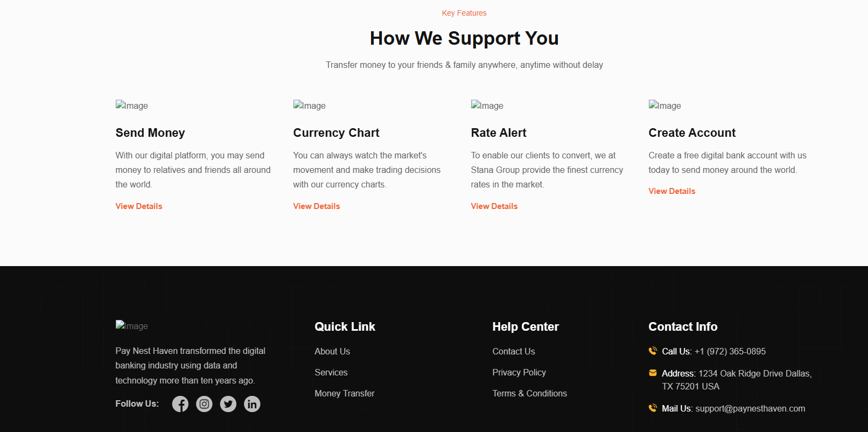
Task: Open View Details under Send Money
Action: 139,206
